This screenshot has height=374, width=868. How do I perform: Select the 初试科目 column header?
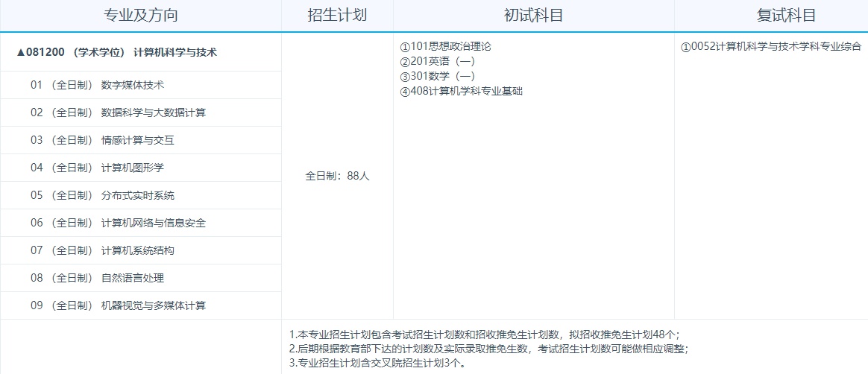tap(533, 16)
